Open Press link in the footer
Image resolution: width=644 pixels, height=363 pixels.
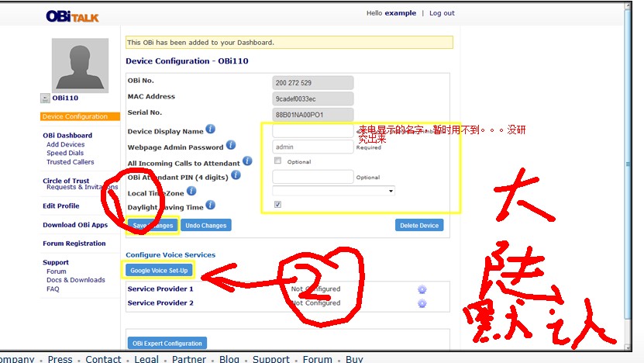click(60, 359)
